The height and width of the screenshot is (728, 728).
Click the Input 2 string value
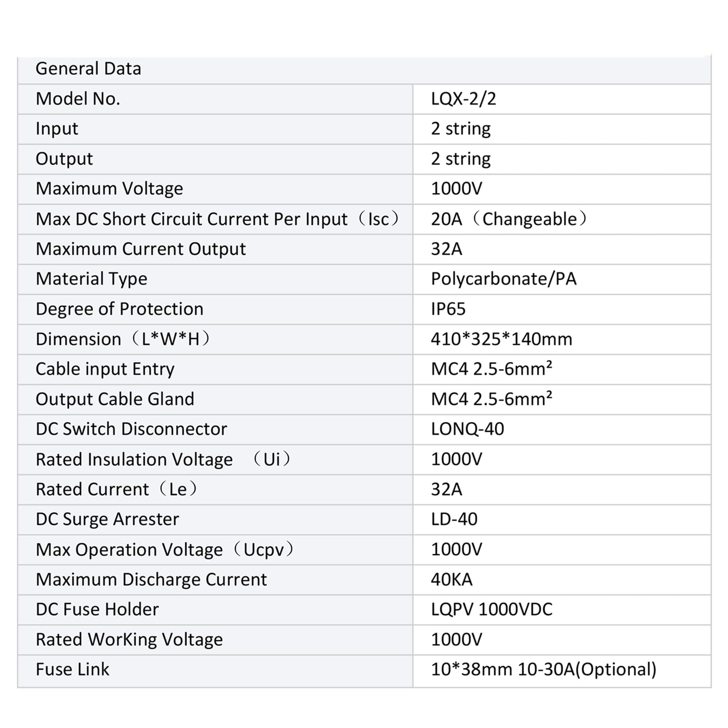460,129
